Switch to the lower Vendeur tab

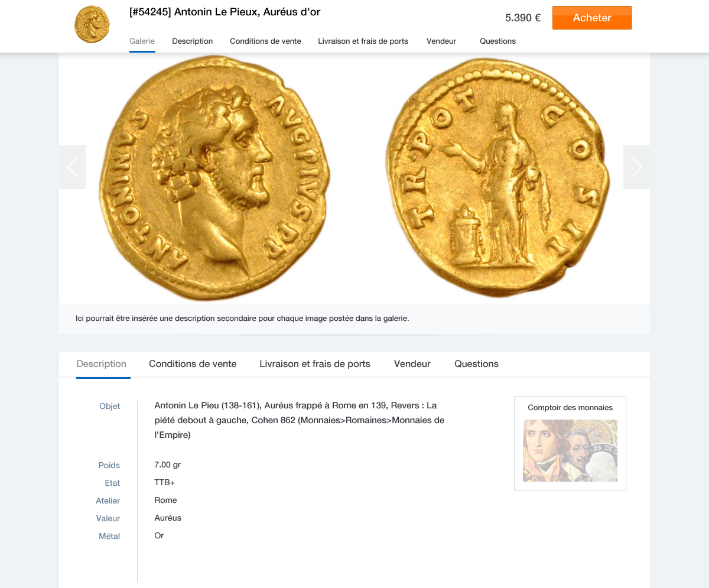click(412, 364)
